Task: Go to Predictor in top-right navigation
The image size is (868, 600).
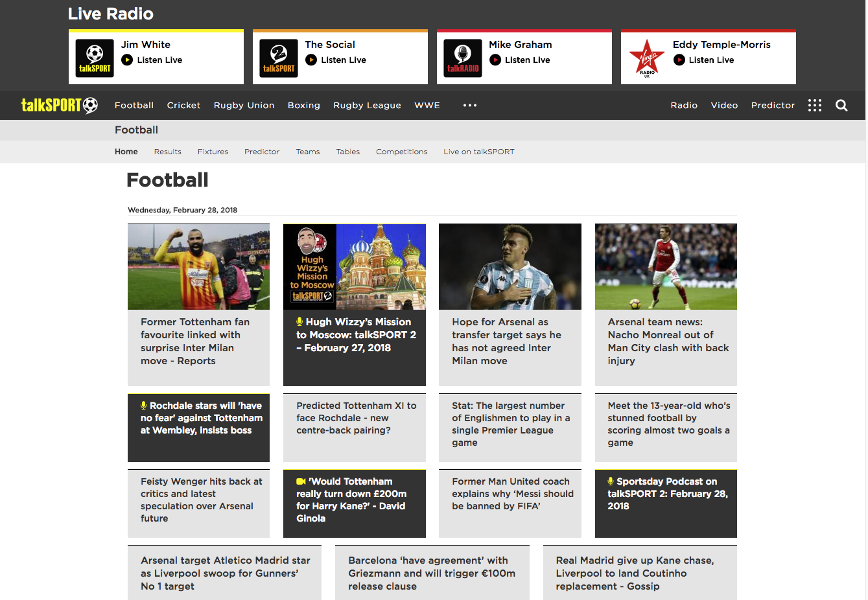Action: [773, 105]
